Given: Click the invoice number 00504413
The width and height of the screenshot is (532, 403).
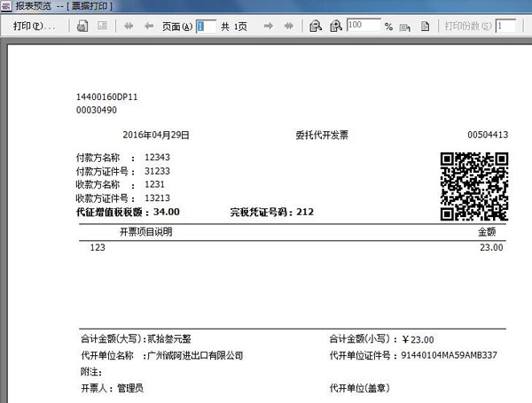Looking at the screenshot, I should (x=487, y=136).
